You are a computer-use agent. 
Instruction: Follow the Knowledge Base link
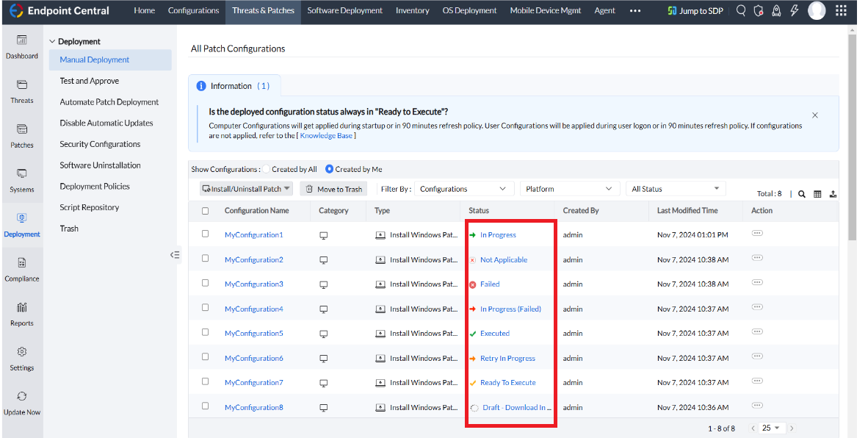tap(326, 136)
